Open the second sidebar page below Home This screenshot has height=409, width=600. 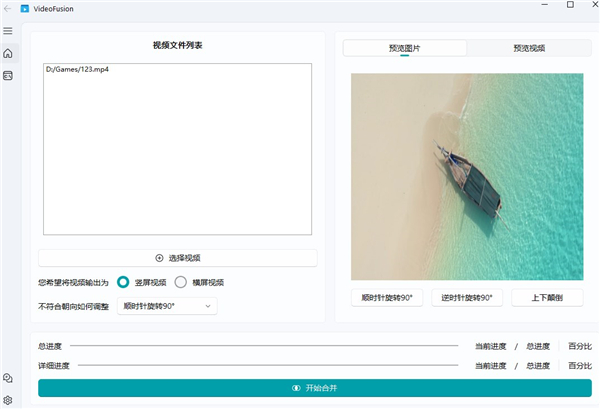(x=8, y=76)
